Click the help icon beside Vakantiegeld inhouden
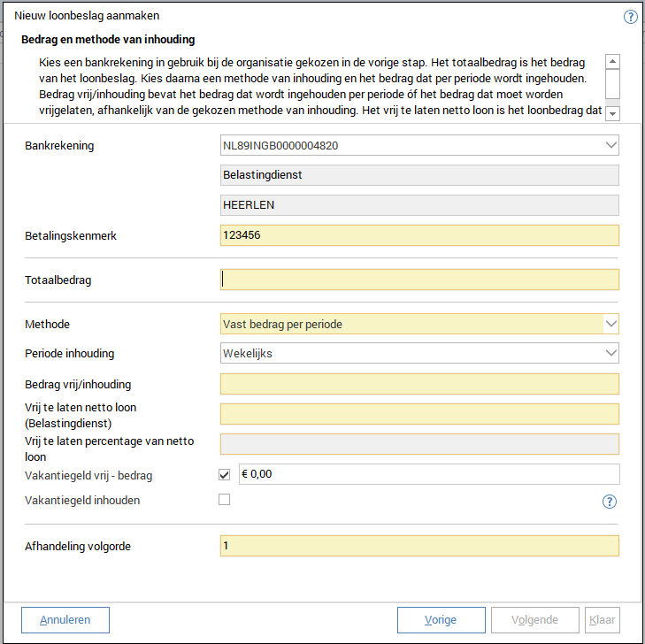Screen dimensions: 645x644 click(609, 502)
